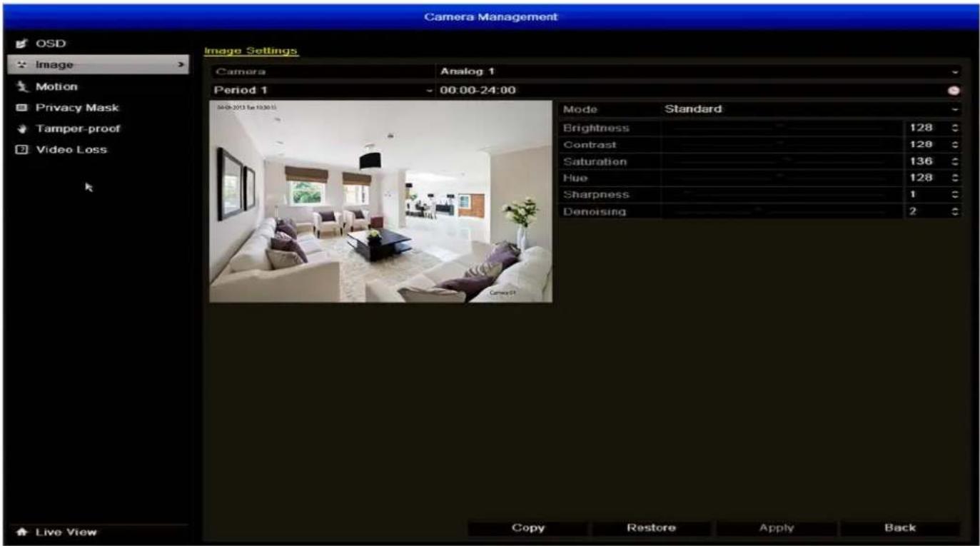980x546 pixels.
Task: Adjust the Sharpness slider
Action: pos(782,195)
